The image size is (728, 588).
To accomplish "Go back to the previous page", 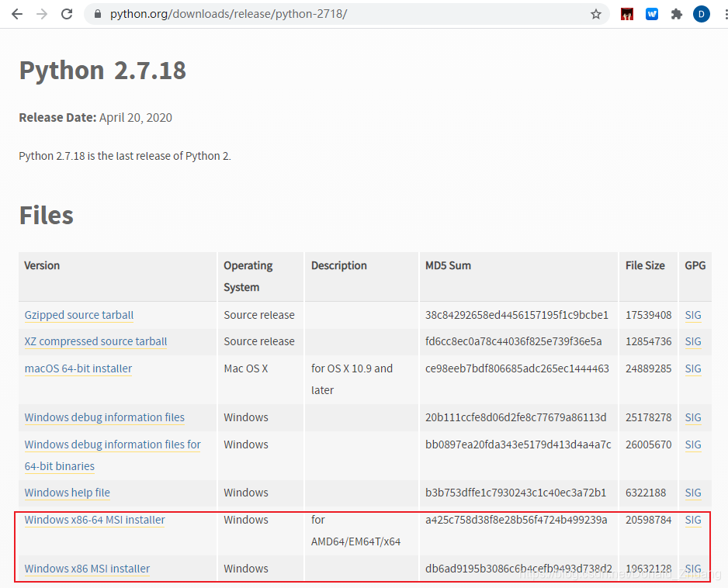I will (x=17, y=15).
